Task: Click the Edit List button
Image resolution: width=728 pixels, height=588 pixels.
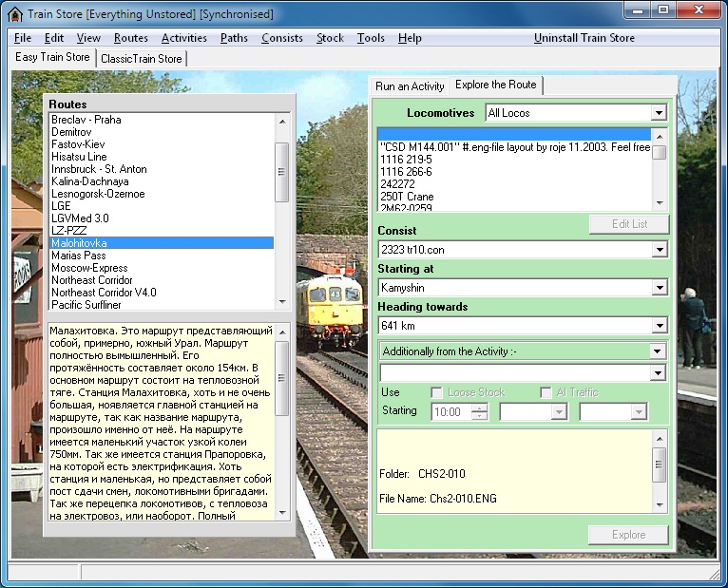Action: pos(628,224)
